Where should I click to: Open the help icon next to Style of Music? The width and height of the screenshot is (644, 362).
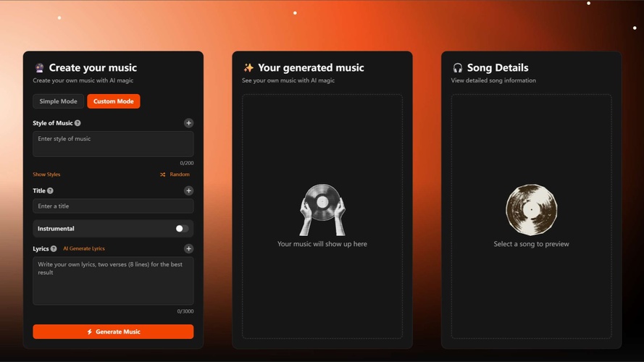(x=78, y=123)
